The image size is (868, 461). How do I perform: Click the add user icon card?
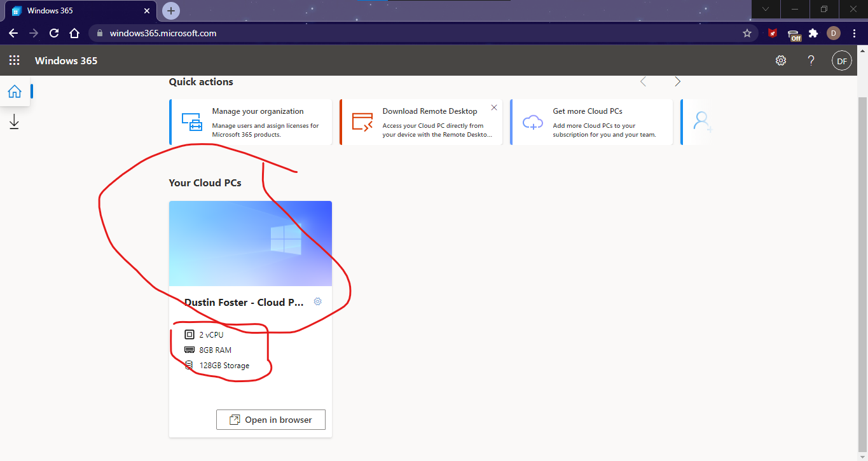pyautogui.click(x=702, y=121)
